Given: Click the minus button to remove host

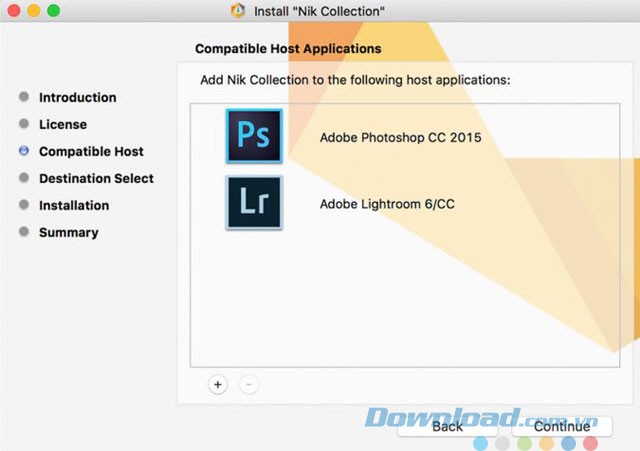Looking at the screenshot, I should pyautogui.click(x=249, y=385).
